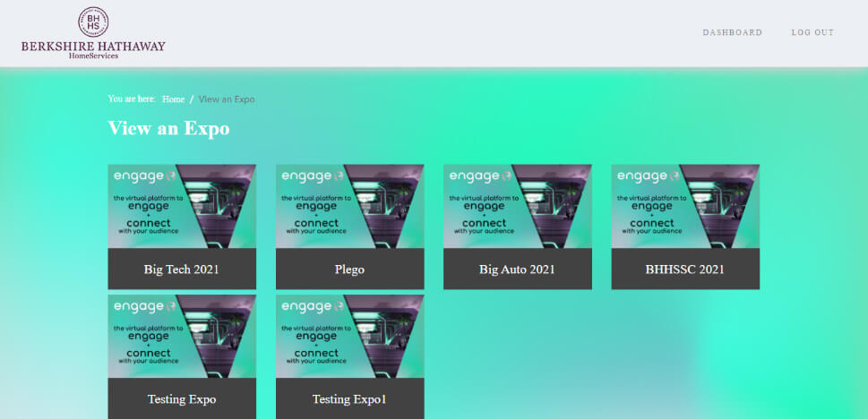Image resolution: width=868 pixels, height=419 pixels.
Task: Click the BHHSSC 2021 label
Action: (x=685, y=269)
